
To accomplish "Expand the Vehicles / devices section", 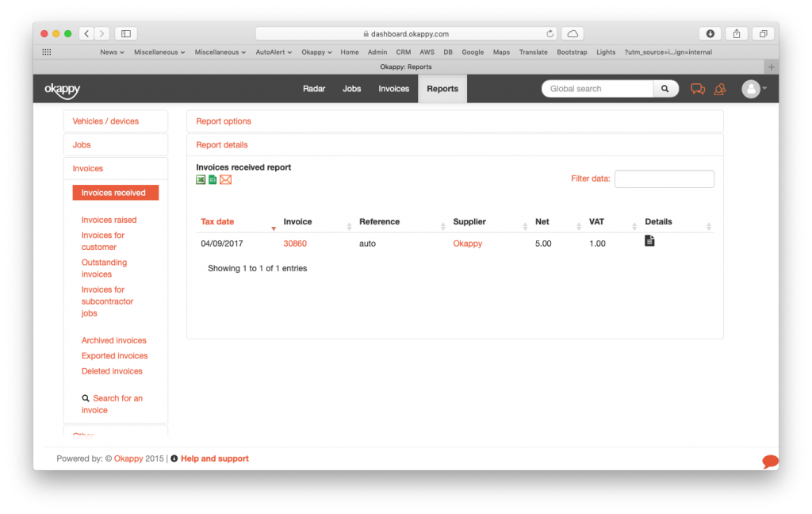I will point(105,121).
